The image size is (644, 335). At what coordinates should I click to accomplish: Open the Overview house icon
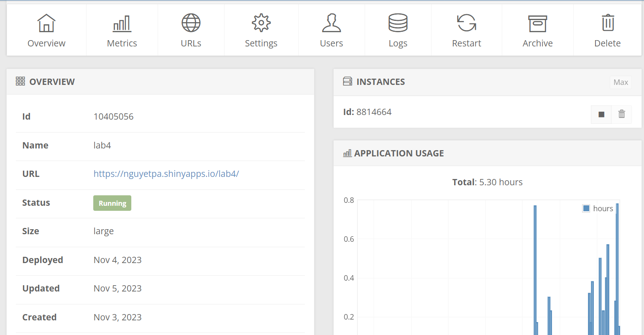click(x=46, y=23)
